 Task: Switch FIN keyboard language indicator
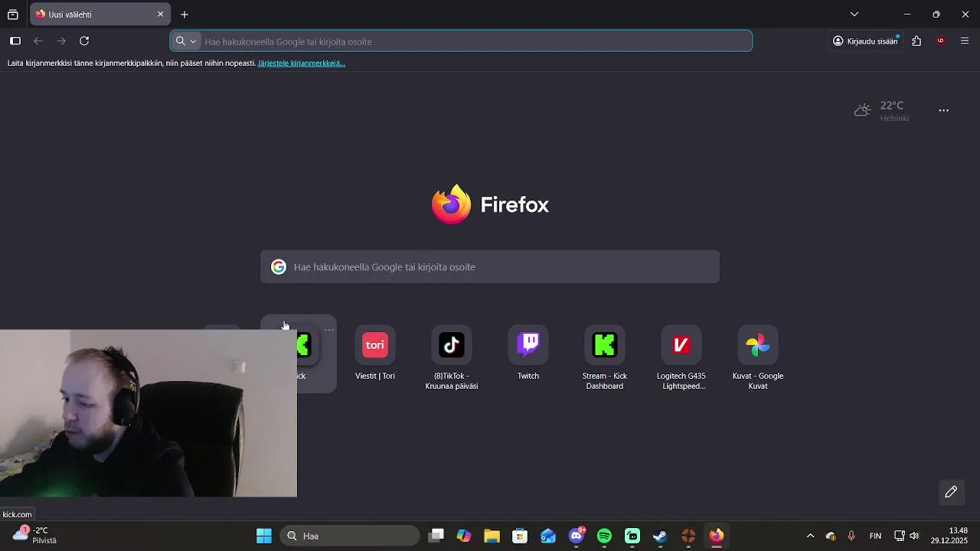[x=876, y=536]
